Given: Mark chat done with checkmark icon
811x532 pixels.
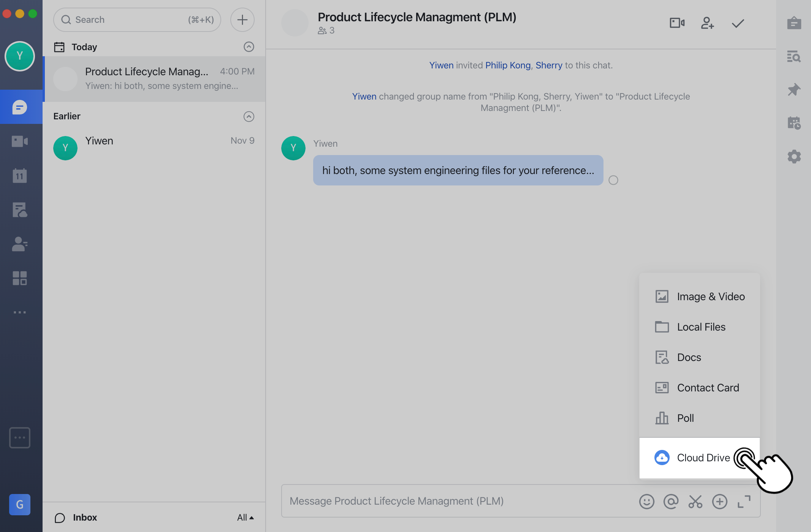Looking at the screenshot, I should pyautogui.click(x=738, y=23).
